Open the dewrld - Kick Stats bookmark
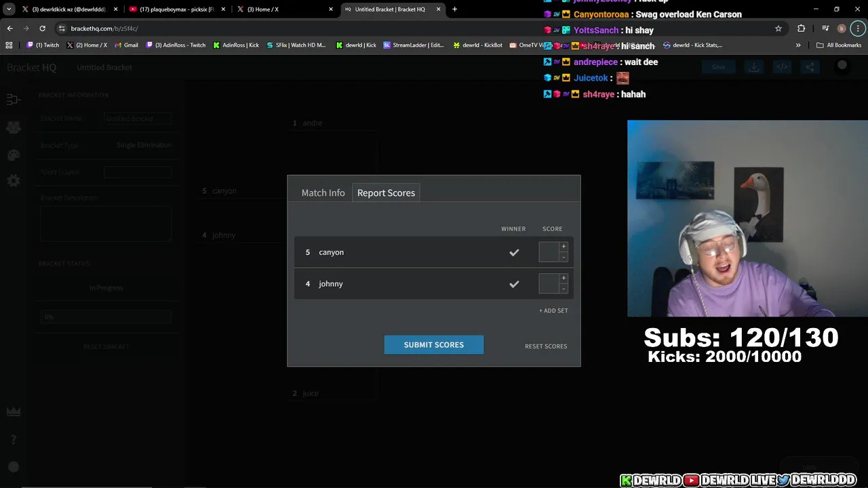 point(692,45)
